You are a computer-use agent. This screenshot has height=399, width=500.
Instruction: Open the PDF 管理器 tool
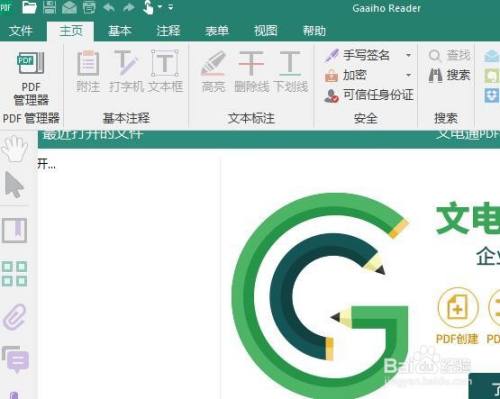(31, 79)
